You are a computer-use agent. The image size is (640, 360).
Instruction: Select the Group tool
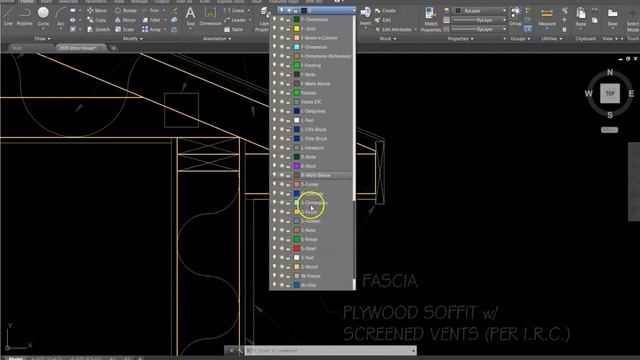pos(516,16)
